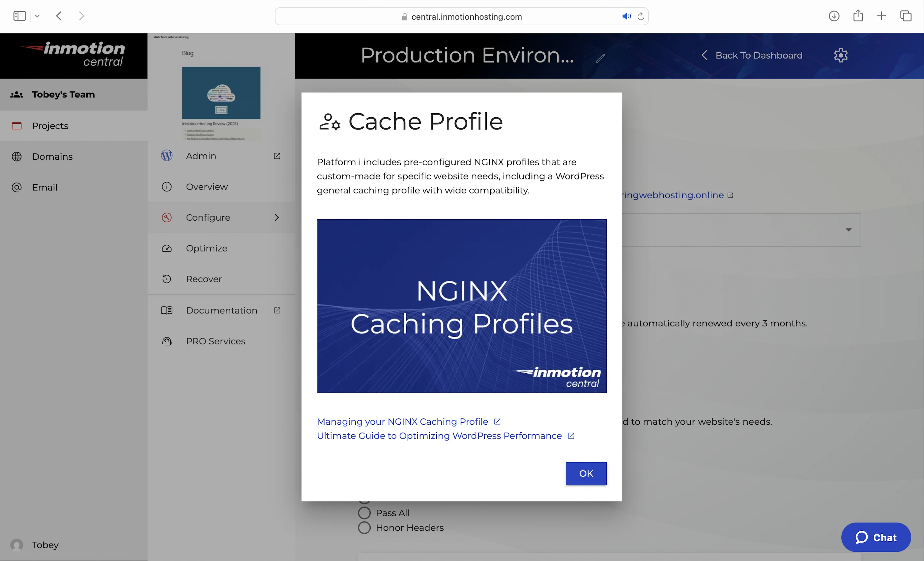
Task: Open the dropdown arrow on right field
Action: coord(848,230)
